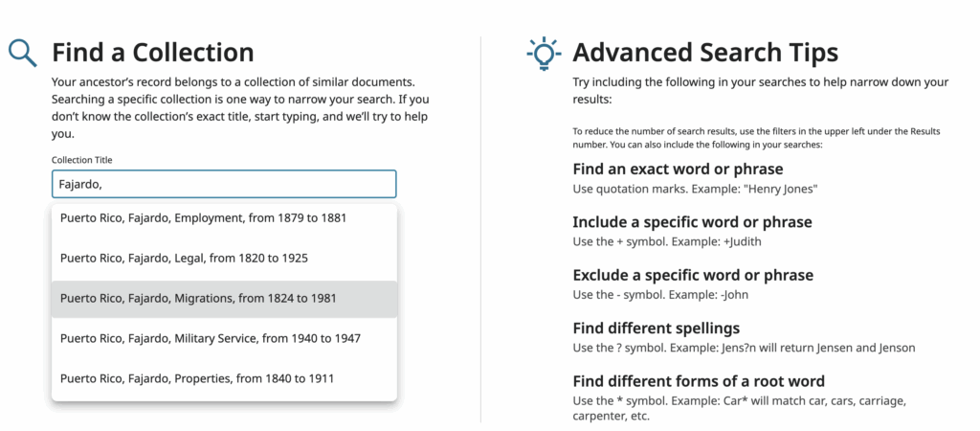Select the Fajardo Military Service collection option
The image size is (980, 431).
210,338
